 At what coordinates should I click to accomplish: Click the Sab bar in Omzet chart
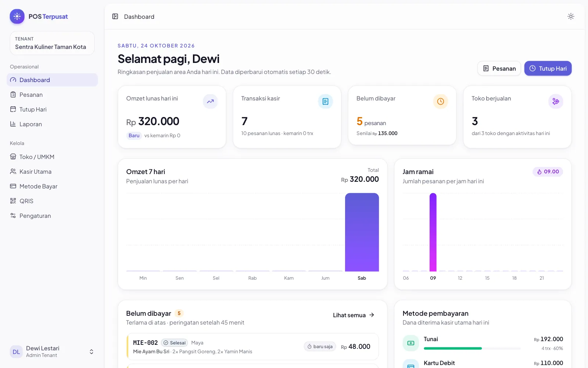362,232
